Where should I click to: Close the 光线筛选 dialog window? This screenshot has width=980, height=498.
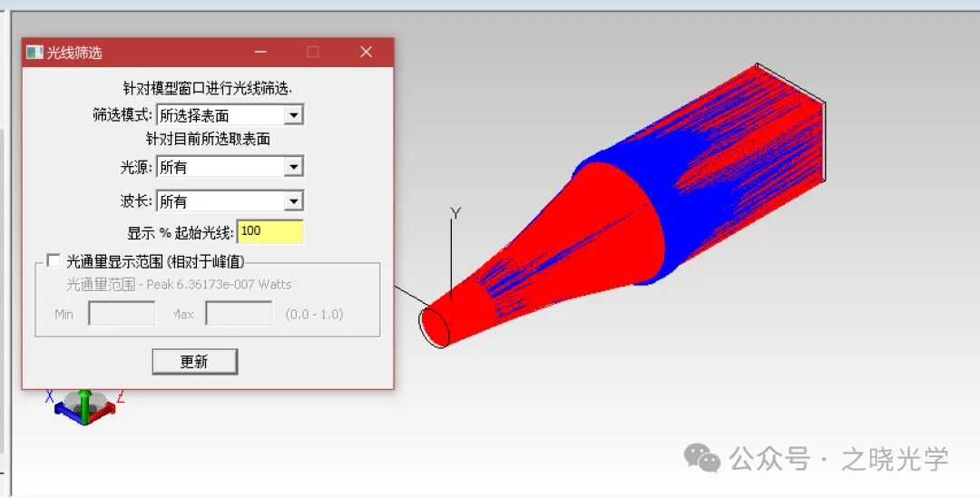tap(366, 53)
